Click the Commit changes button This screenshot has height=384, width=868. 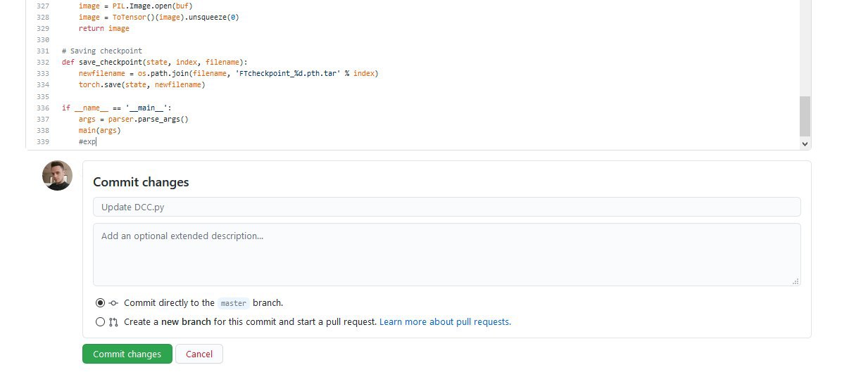click(x=127, y=354)
